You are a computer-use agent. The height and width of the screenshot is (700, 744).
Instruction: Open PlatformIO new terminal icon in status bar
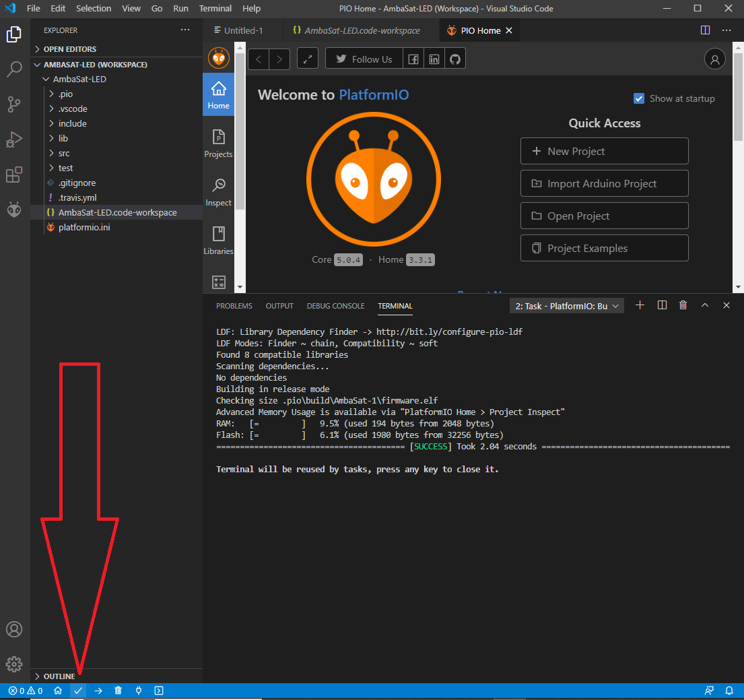[159, 691]
